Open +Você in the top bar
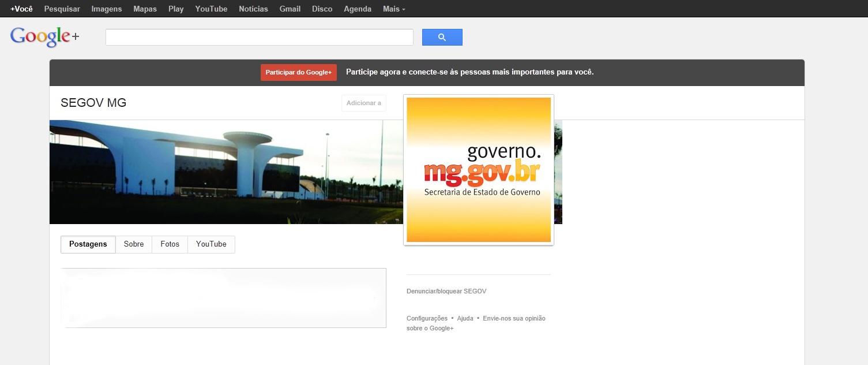868x365 pixels. tap(21, 9)
